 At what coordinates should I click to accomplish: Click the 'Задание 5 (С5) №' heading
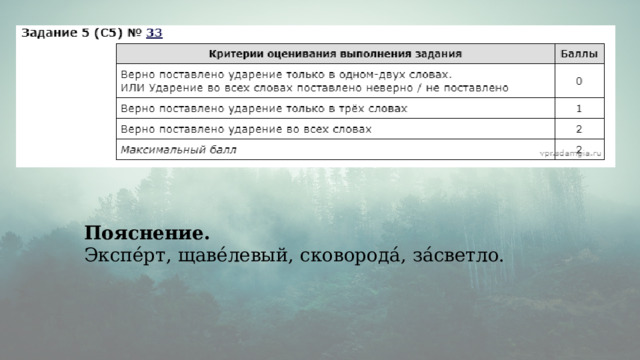point(82,33)
